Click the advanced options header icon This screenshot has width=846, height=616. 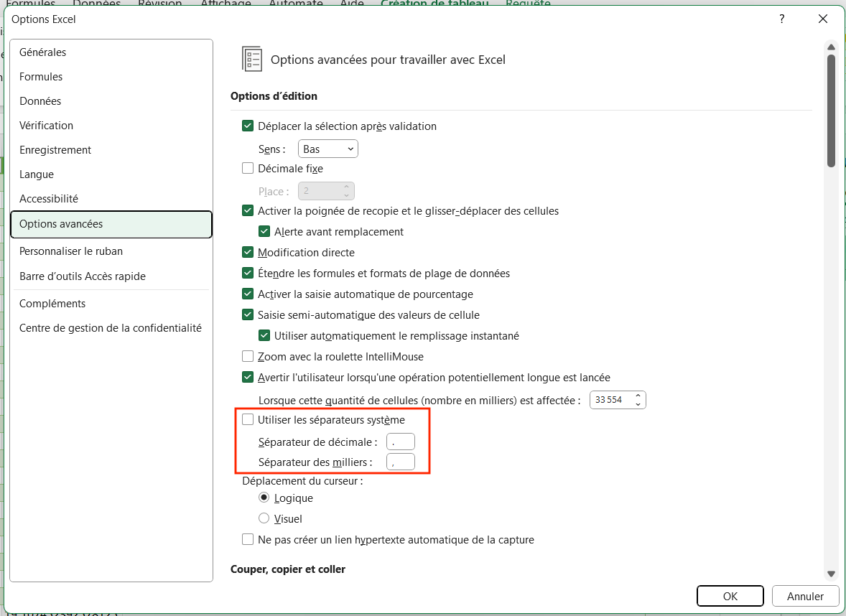tap(252, 59)
